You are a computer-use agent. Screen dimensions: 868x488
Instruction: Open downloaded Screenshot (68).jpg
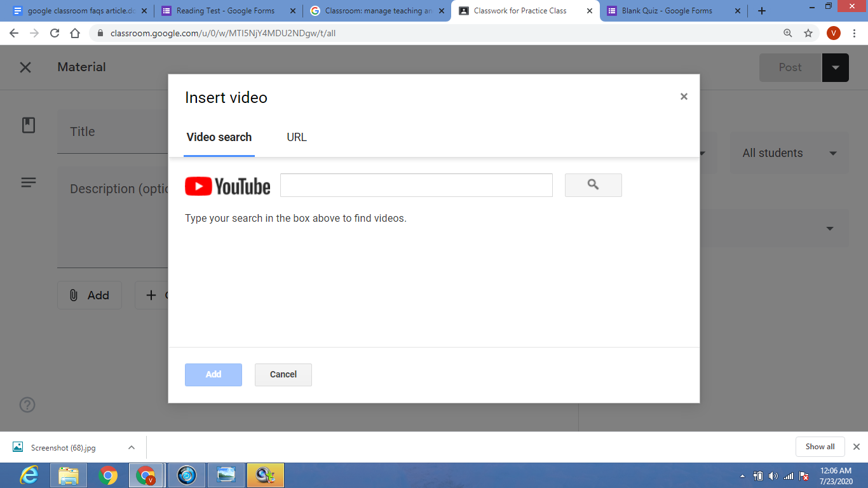(x=64, y=447)
